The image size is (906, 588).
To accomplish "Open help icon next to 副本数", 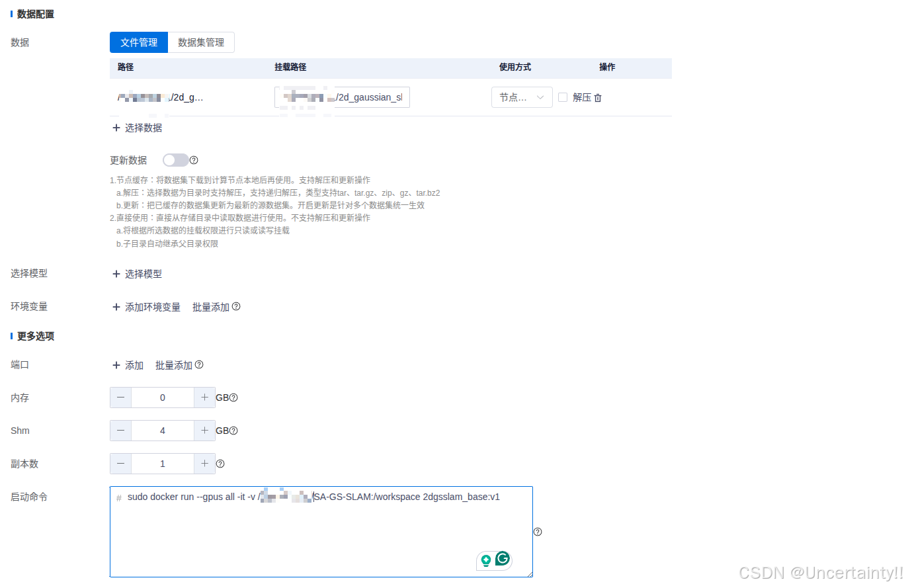I will pos(220,464).
